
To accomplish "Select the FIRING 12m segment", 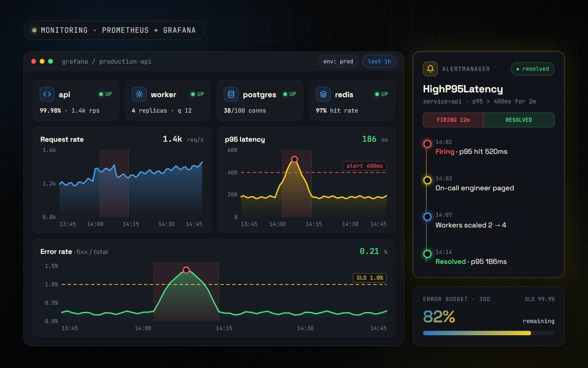I will (x=453, y=120).
